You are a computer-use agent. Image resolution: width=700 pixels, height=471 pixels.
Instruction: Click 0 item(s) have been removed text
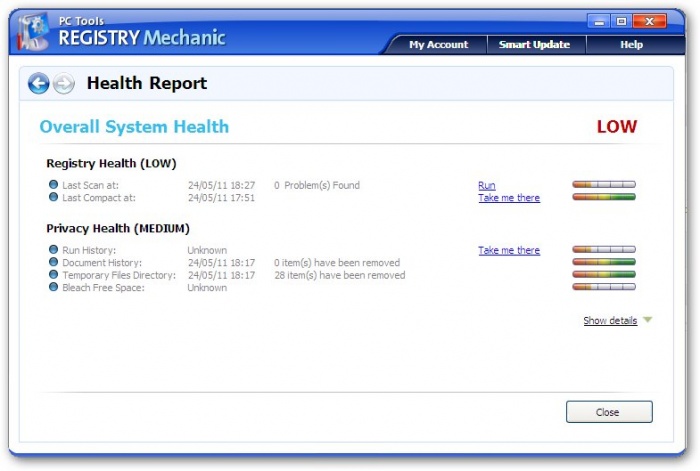(337, 263)
